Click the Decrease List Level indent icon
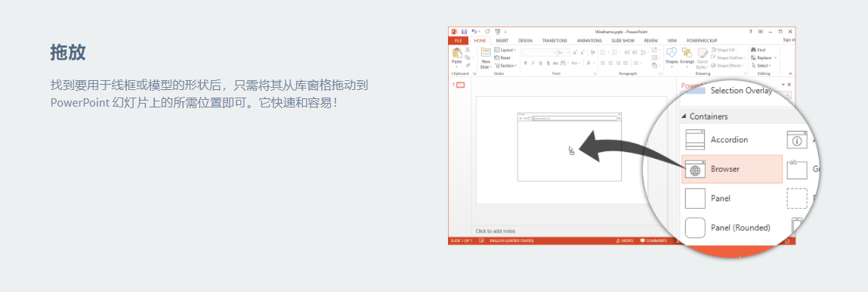The image size is (868, 292). [627, 52]
